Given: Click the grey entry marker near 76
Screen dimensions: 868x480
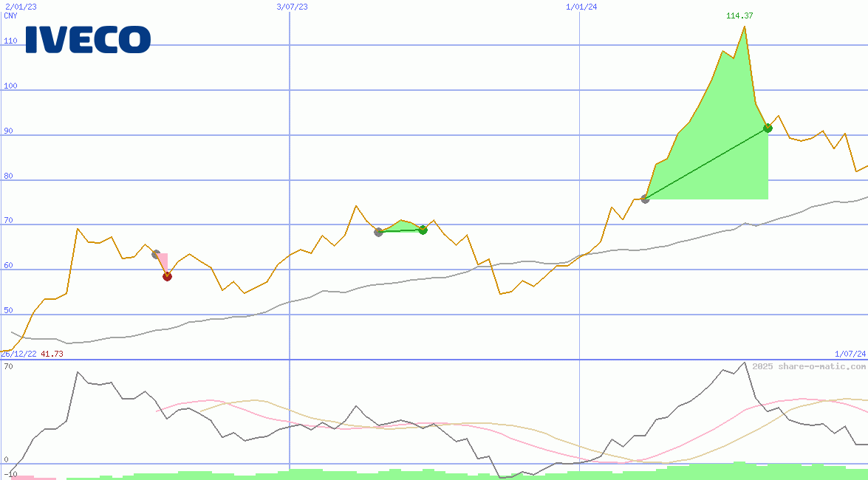Looking at the screenshot, I should pos(645,199).
